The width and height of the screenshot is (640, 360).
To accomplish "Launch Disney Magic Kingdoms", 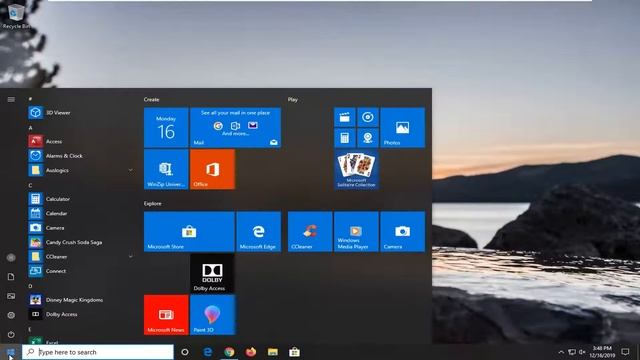I will 80,300.
